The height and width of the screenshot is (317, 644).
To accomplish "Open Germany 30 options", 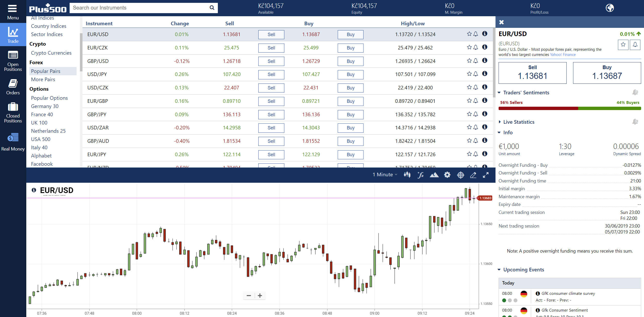I will tap(45, 106).
